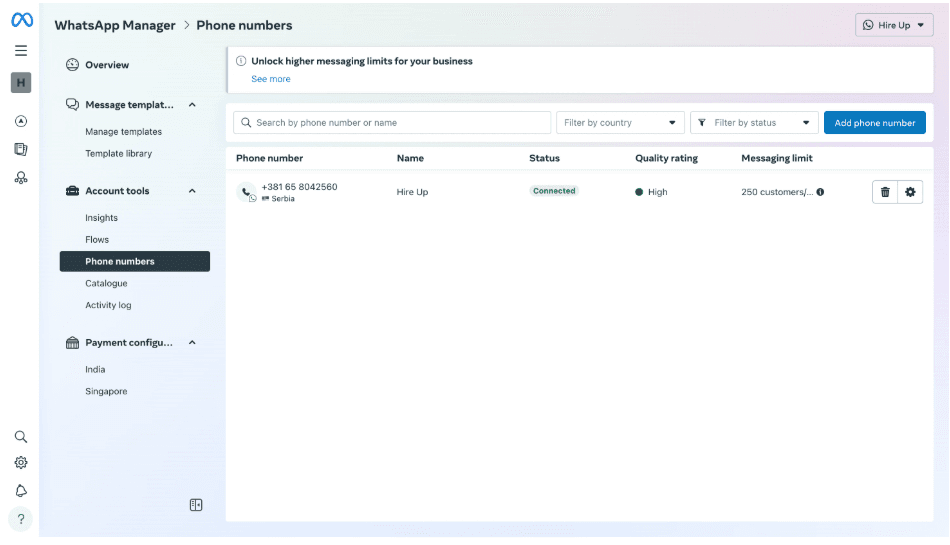Open the Filter by country dropdown
Viewport: 950px width, 545px height.
(x=620, y=123)
